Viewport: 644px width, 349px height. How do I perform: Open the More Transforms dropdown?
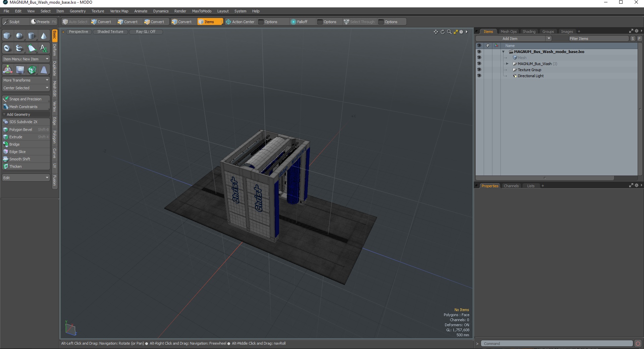coord(26,80)
